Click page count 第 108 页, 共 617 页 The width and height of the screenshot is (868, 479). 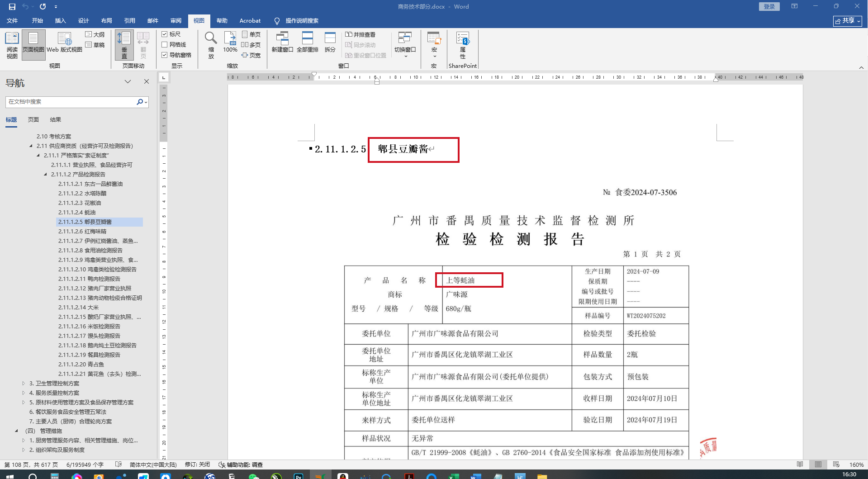(x=31, y=465)
